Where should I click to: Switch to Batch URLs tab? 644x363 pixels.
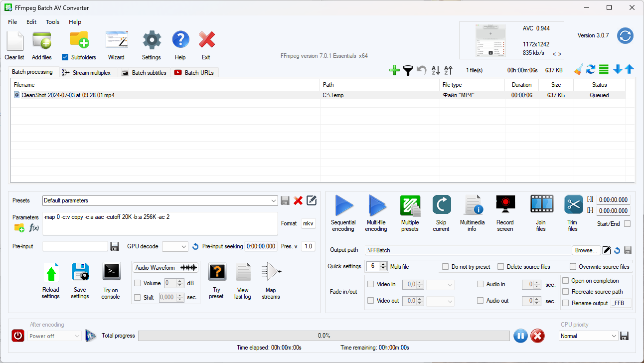(194, 73)
